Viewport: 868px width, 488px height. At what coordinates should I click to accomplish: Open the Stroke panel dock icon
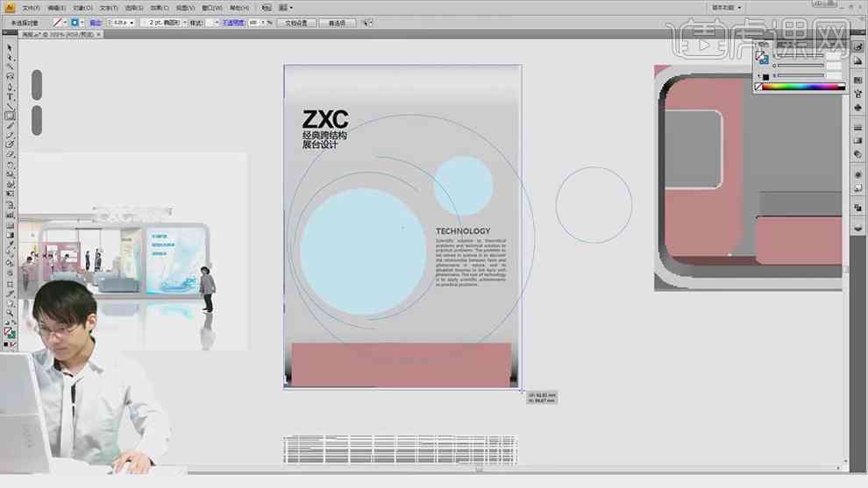point(858,127)
